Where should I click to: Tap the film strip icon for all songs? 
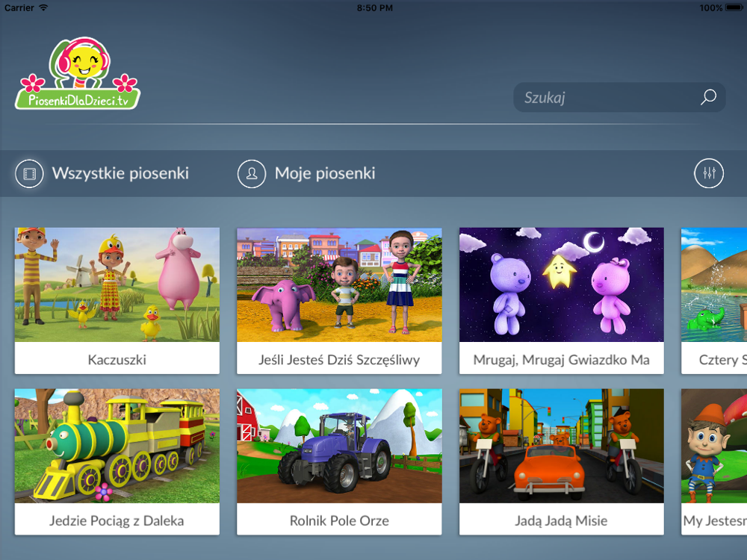[30, 173]
